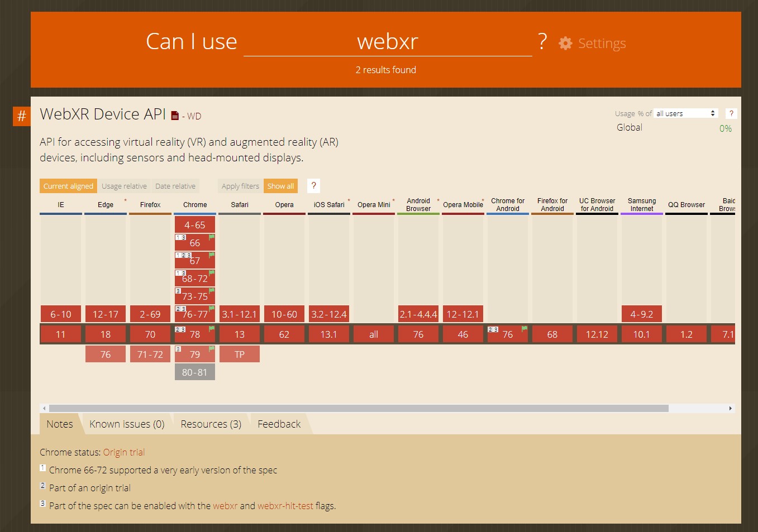Open the Resources tab
Screen dimensions: 758x532
coord(211,424)
